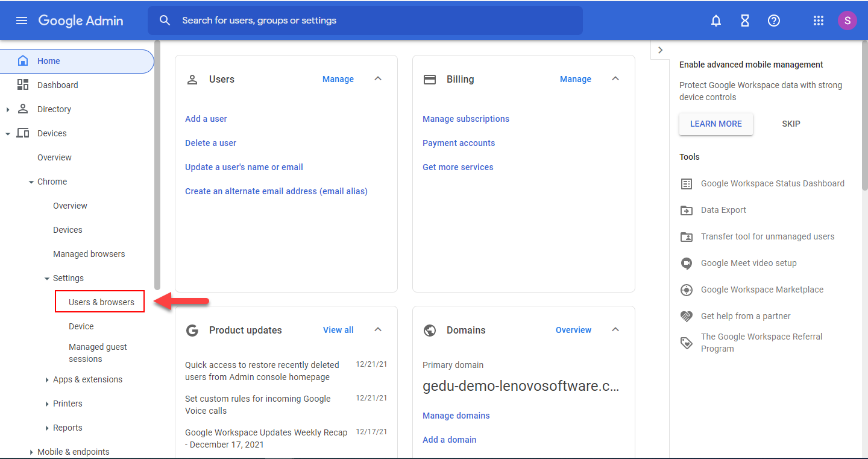Click the Billing card icon

click(430, 79)
